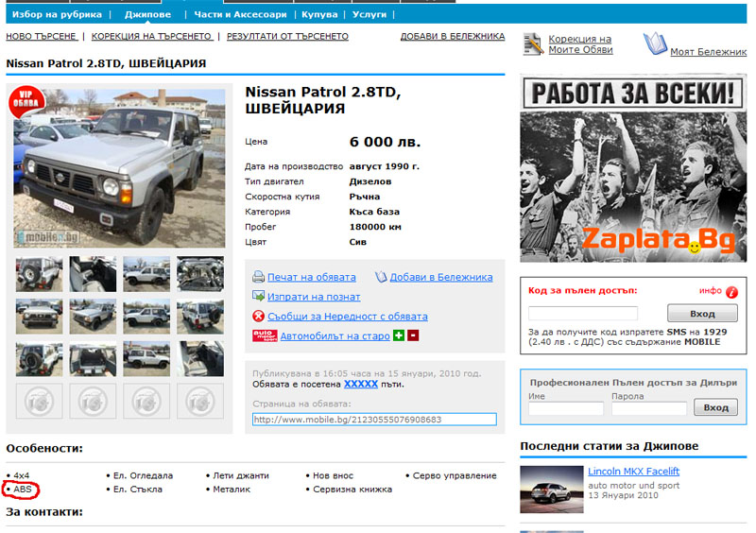The height and width of the screenshot is (533, 756).
Task: Click the Лети джанти feature text
Action: (241, 475)
